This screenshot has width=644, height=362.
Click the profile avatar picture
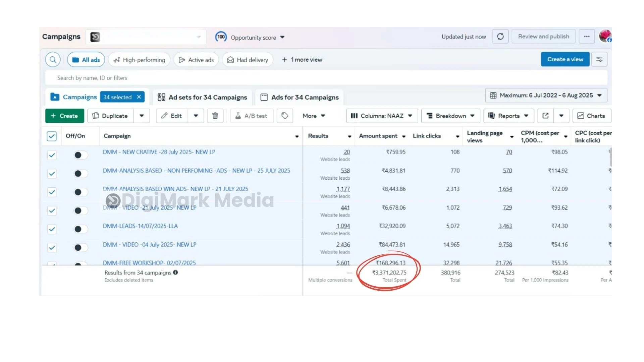(x=605, y=36)
